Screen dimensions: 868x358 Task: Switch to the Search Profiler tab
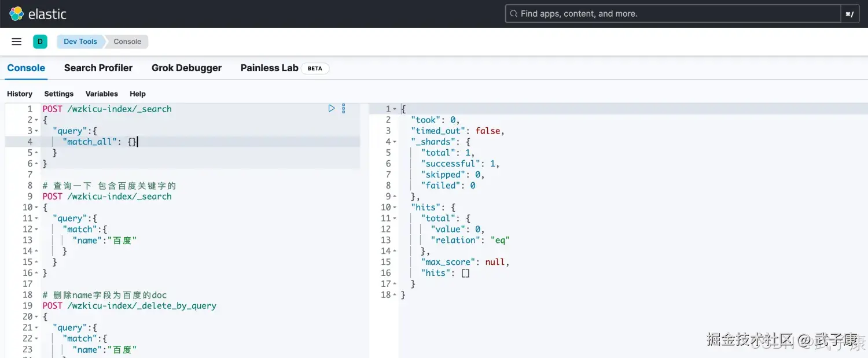(x=98, y=68)
